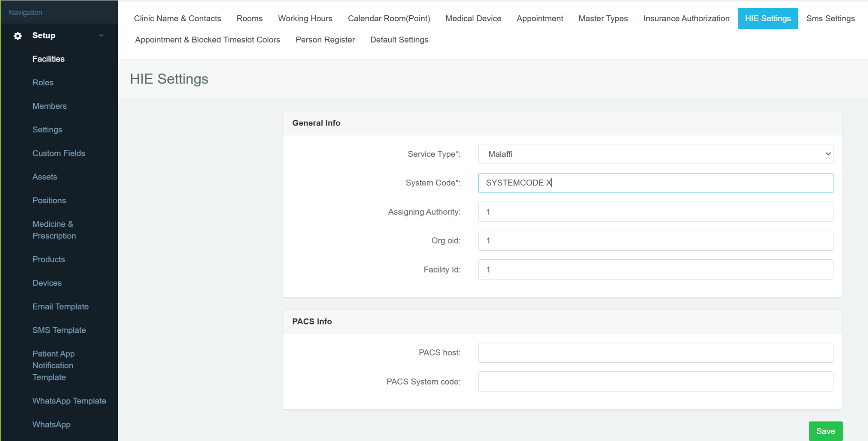Viewport: 868px width, 441px height.
Task: Click the System Code input field
Action: (656, 183)
